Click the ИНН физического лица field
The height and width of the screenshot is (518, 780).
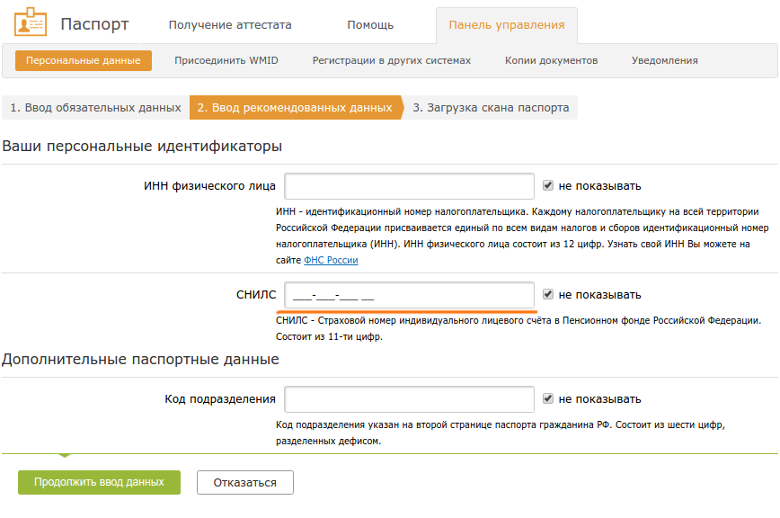[x=409, y=186]
